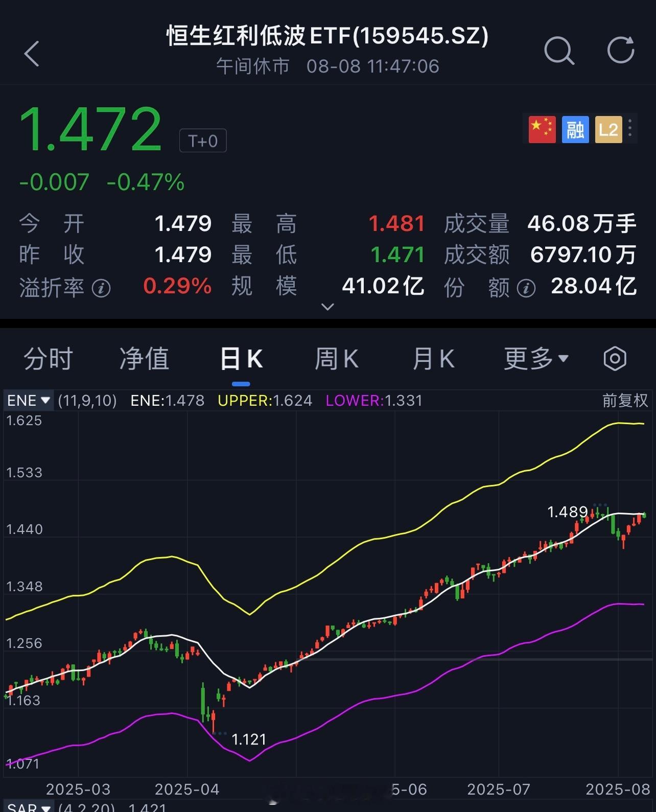Tap the 2025-04 date axis label
The image size is (656, 812).
187,790
